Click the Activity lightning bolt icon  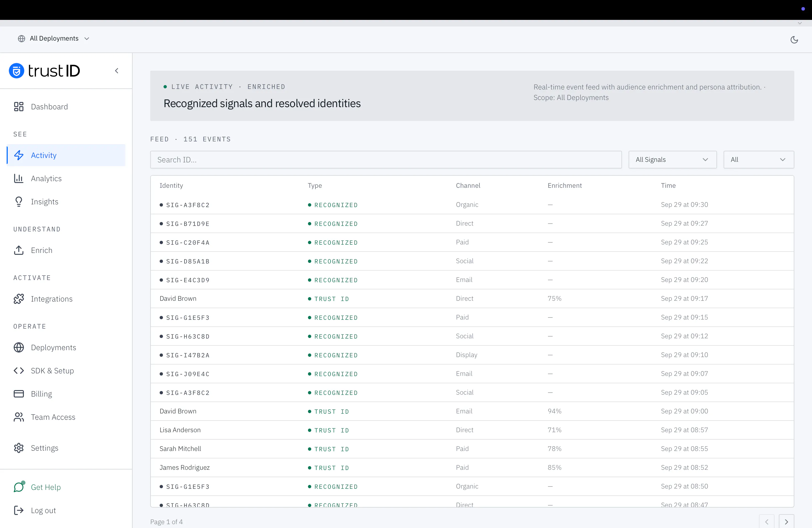pyautogui.click(x=19, y=155)
